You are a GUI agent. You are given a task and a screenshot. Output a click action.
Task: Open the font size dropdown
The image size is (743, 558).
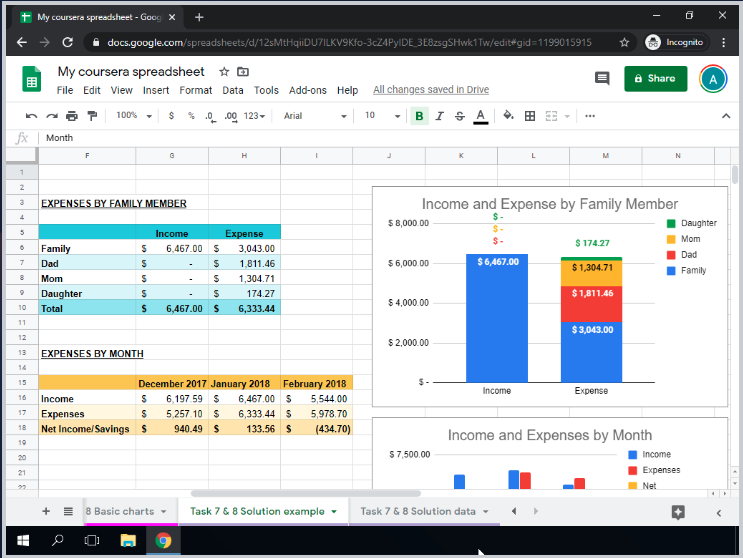tap(381, 116)
